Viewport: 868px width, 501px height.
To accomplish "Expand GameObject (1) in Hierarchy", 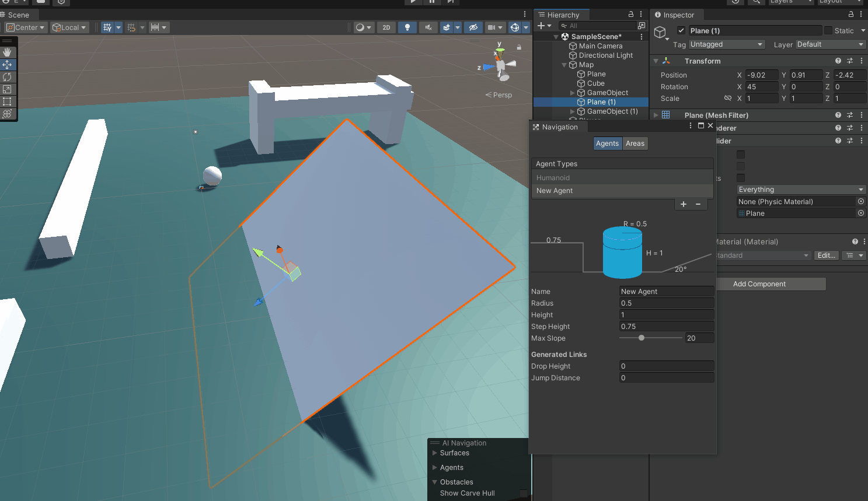I will point(573,111).
